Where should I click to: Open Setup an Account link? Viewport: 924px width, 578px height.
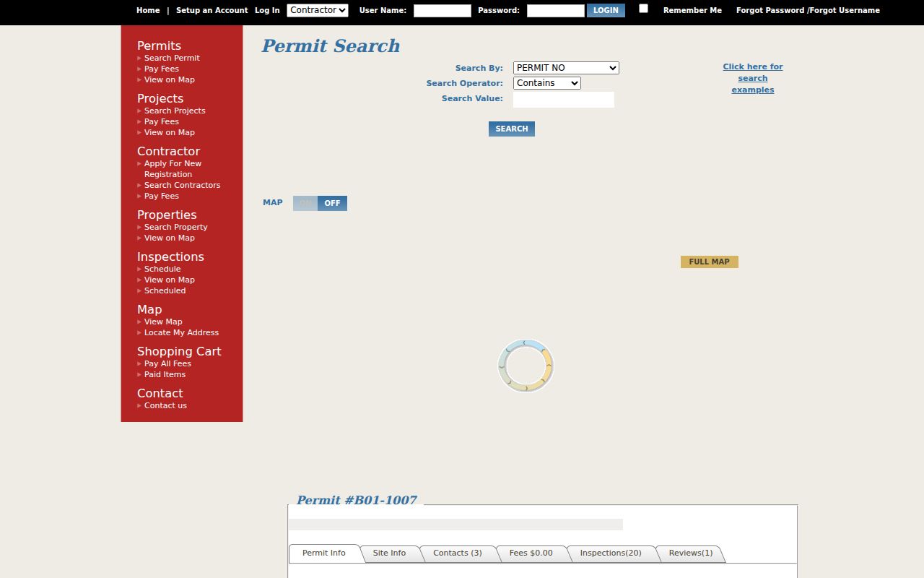[212, 10]
